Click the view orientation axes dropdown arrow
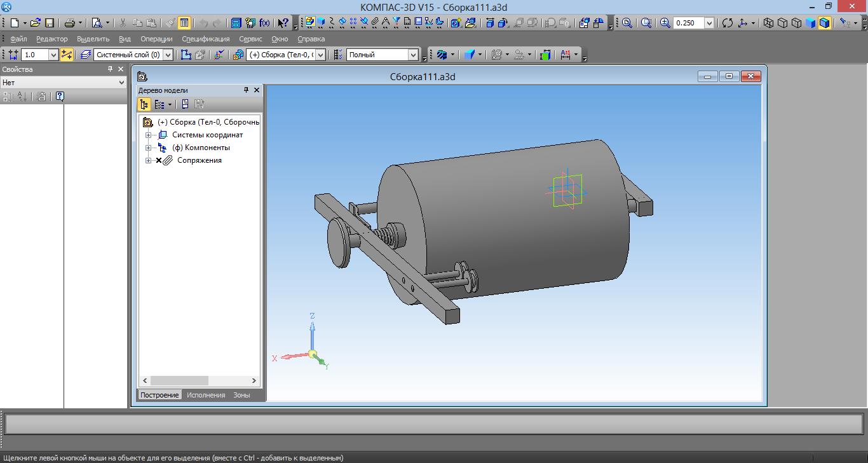 click(754, 23)
